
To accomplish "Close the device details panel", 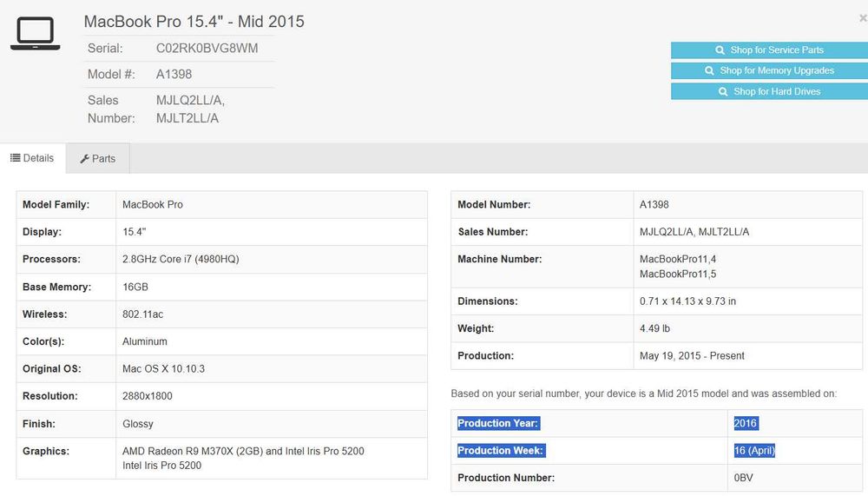I will pyautogui.click(x=862, y=17).
